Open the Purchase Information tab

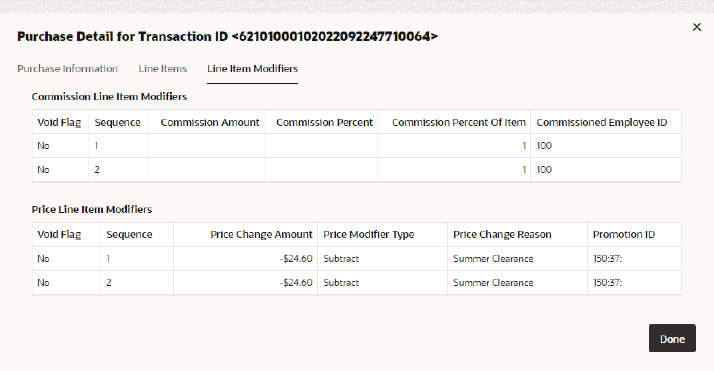(67, 69)
